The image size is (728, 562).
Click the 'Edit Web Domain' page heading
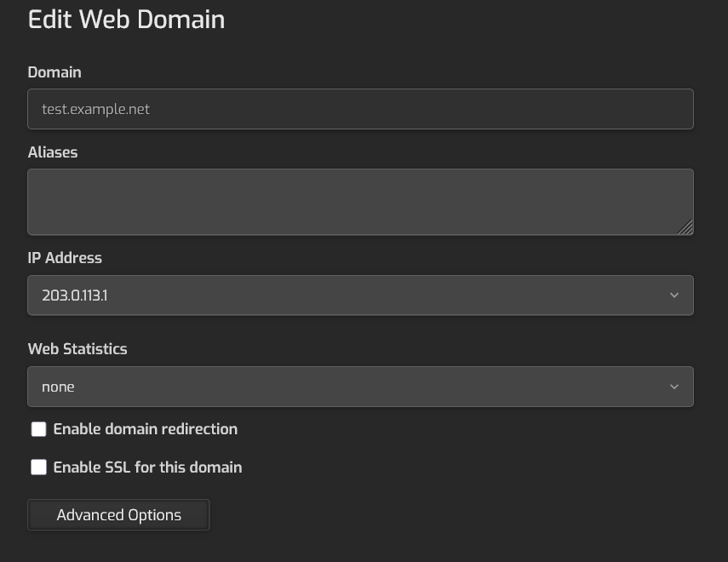(x=126, y=20)
